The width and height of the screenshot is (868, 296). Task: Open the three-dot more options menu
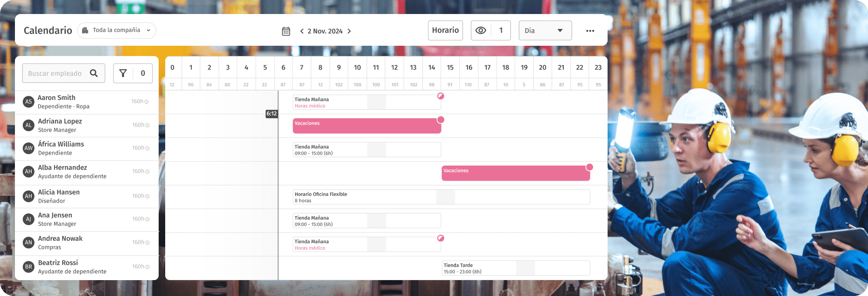[x=590, y=31]
